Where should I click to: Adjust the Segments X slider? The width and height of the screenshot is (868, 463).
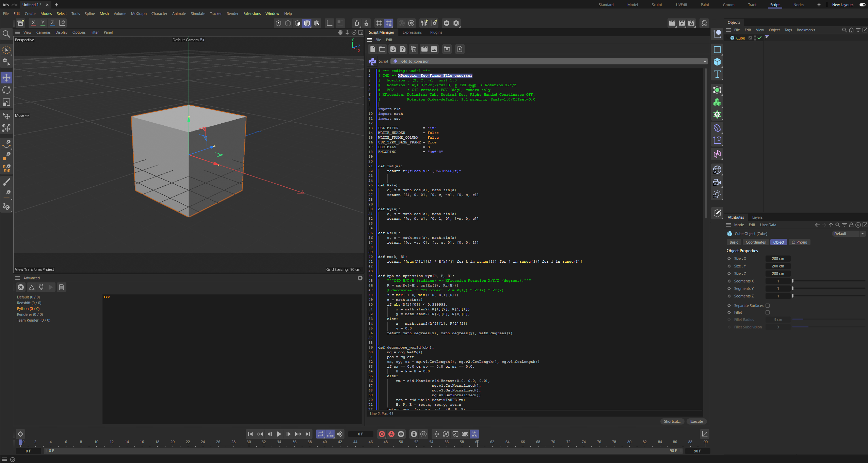(x=829, y=281)
